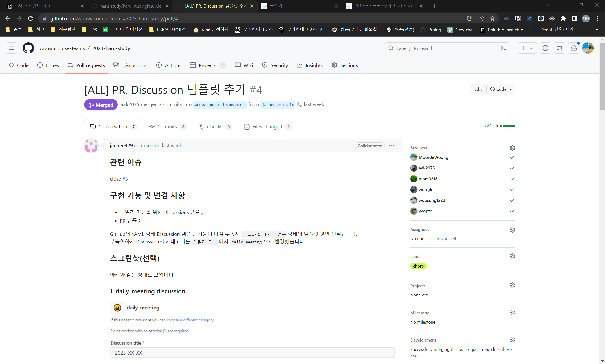This screenshot has width=605, height=364.
Task: Open the create new plus dropdown
Action: (x=527, y=48)
